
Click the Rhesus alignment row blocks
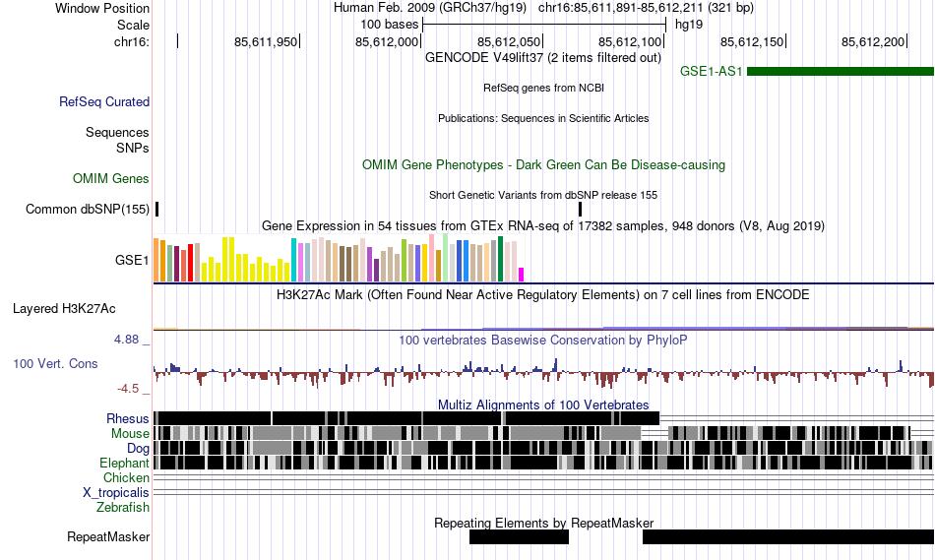click(x=406, y=418)
